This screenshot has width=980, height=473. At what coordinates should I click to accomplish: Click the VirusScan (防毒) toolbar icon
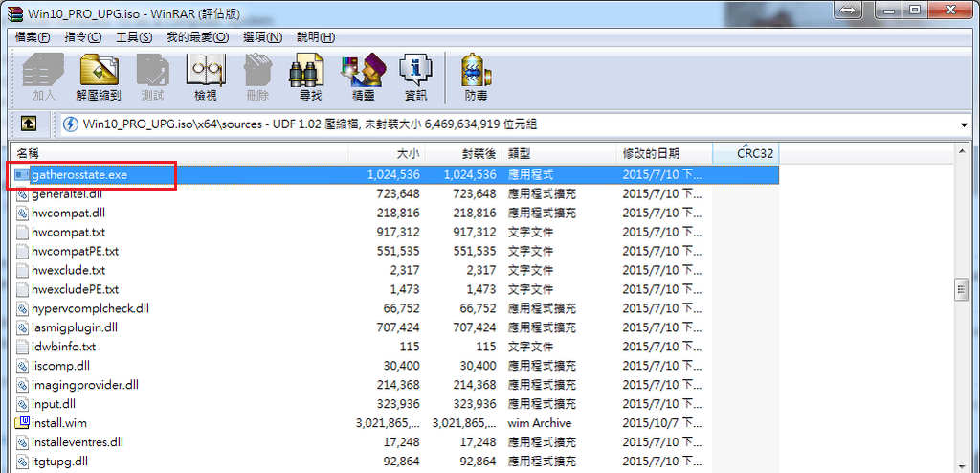pyautogui.click(x=477, y=78)
